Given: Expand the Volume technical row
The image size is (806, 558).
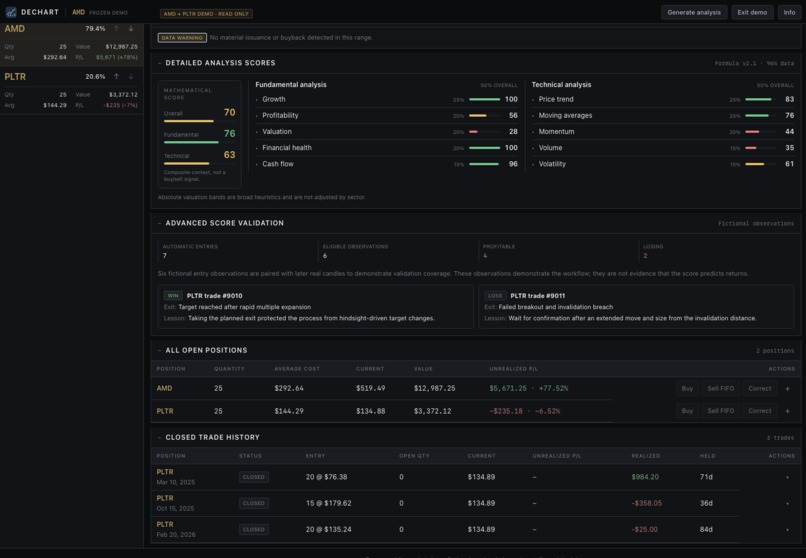Looking at the screenshot, I should [663, 148].
